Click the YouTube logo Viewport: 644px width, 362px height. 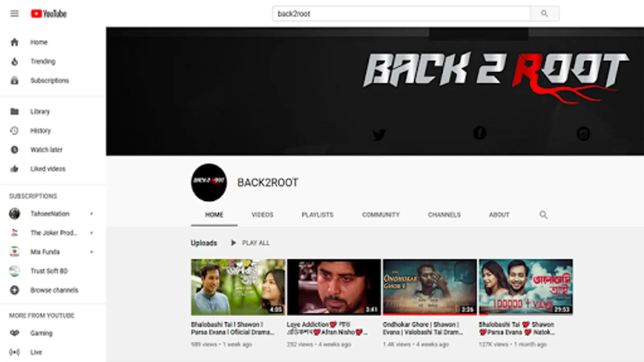coord(49,14)
